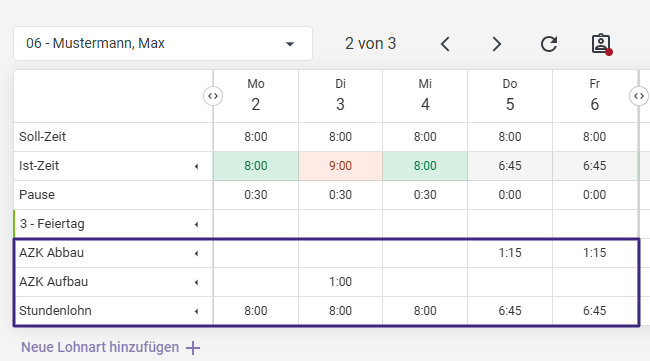The image size is (650, 361).
Task: Expand the 3 - Feiertag row arrow
Action: 196,224
